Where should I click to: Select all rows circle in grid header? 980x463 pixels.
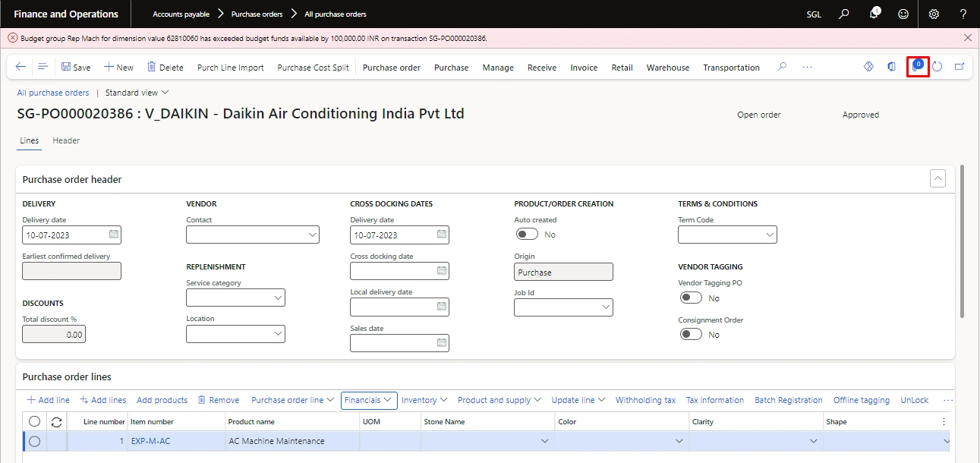point(34,421)
